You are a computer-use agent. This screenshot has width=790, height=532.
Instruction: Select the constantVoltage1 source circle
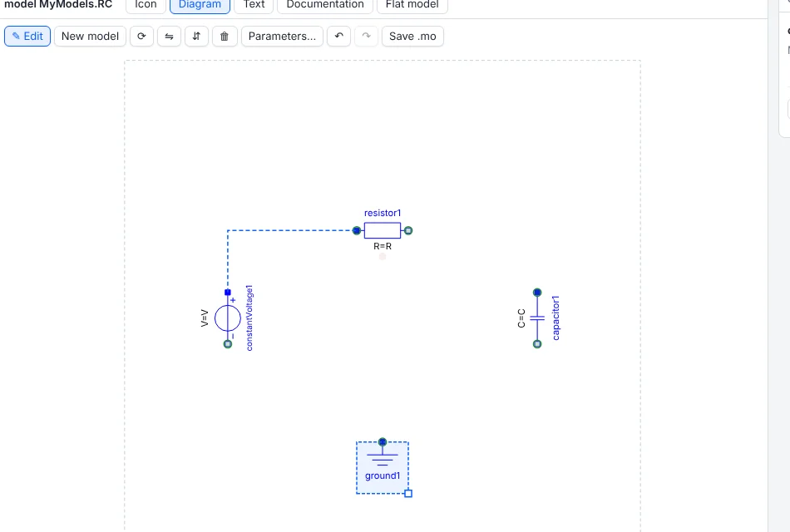point(228,318)
